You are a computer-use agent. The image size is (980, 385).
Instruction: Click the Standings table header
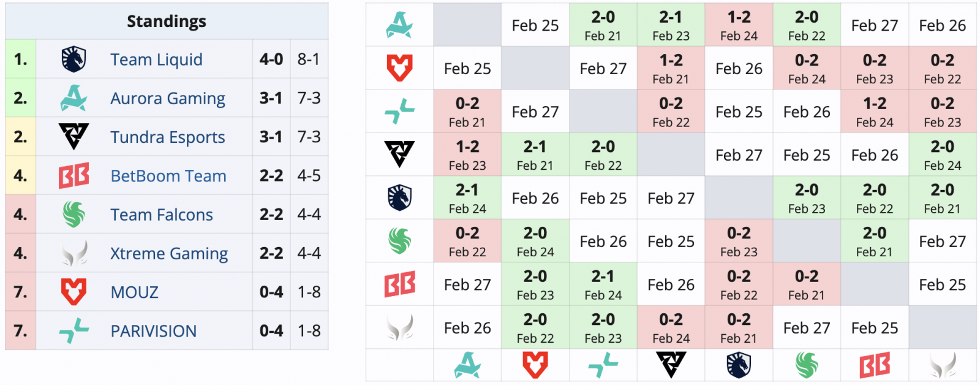pos(167,21)
